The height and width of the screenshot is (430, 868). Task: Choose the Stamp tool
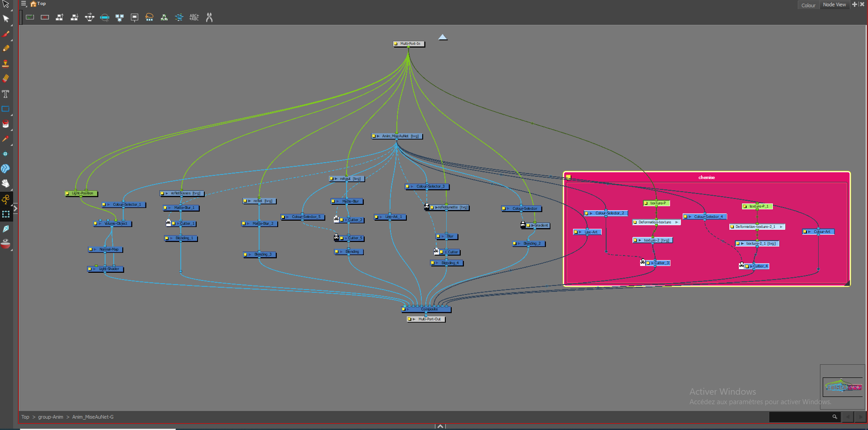click(6, 63)
